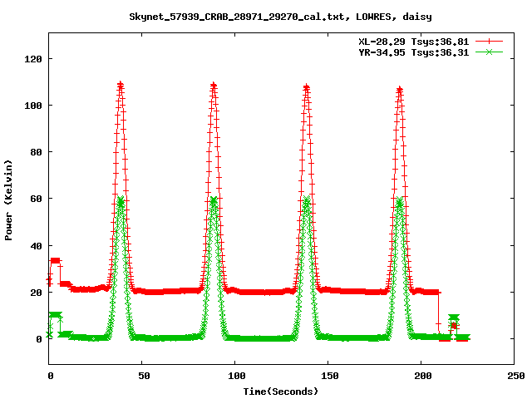Screen dimensions: 532x399
Task: Click x-axis tick label 50
Action: coord(144,376)
